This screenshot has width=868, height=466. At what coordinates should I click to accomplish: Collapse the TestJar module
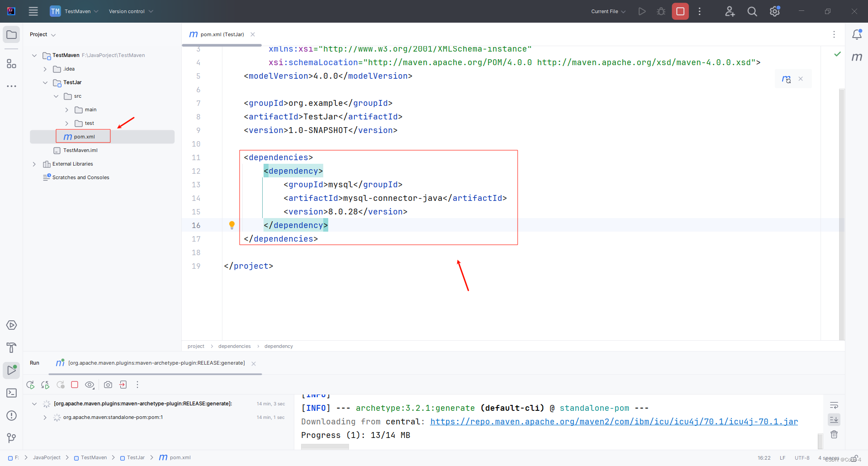click(x=45, y=82)
